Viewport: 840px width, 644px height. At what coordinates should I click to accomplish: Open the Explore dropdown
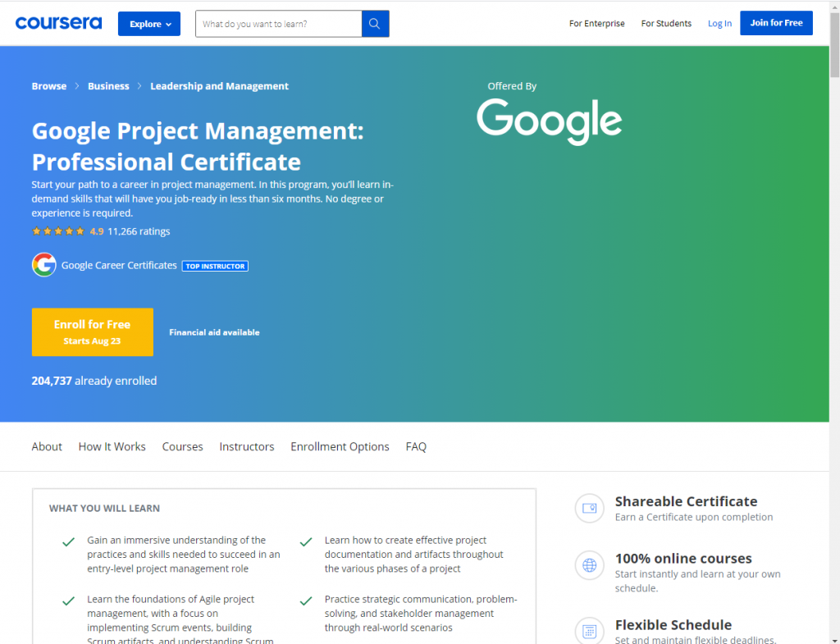(148, 23)
